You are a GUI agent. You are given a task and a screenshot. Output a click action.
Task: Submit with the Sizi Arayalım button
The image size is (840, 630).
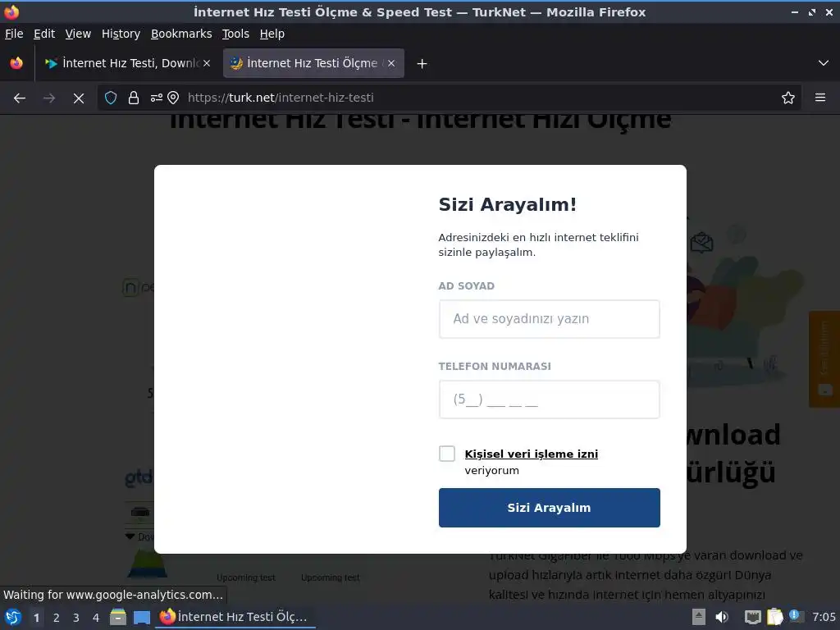pos(549,507)
